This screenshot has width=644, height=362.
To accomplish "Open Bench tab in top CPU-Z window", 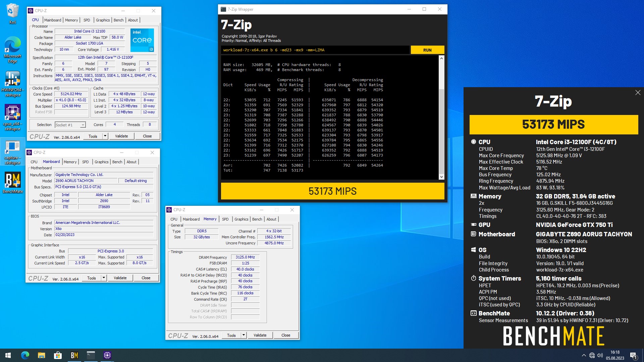I will (118, 20).
